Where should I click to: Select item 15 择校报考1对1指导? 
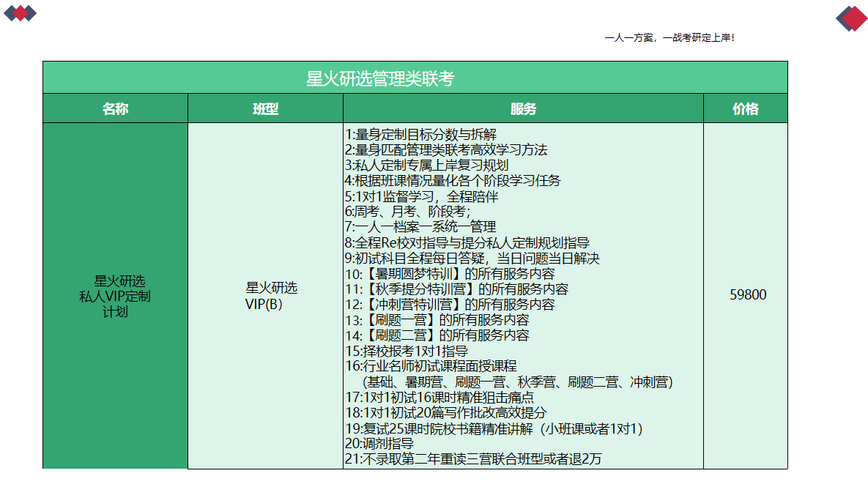point(407,352)
